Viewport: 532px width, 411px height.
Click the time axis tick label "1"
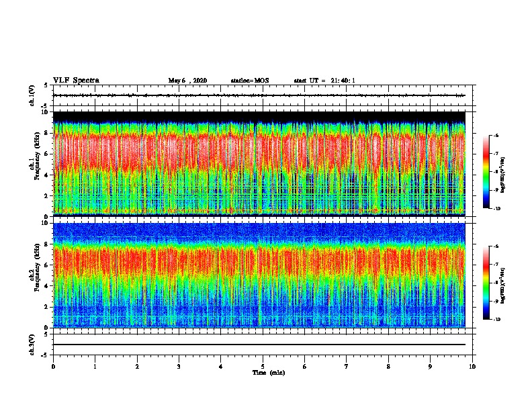pyautogui.click(x=95, y=367)
